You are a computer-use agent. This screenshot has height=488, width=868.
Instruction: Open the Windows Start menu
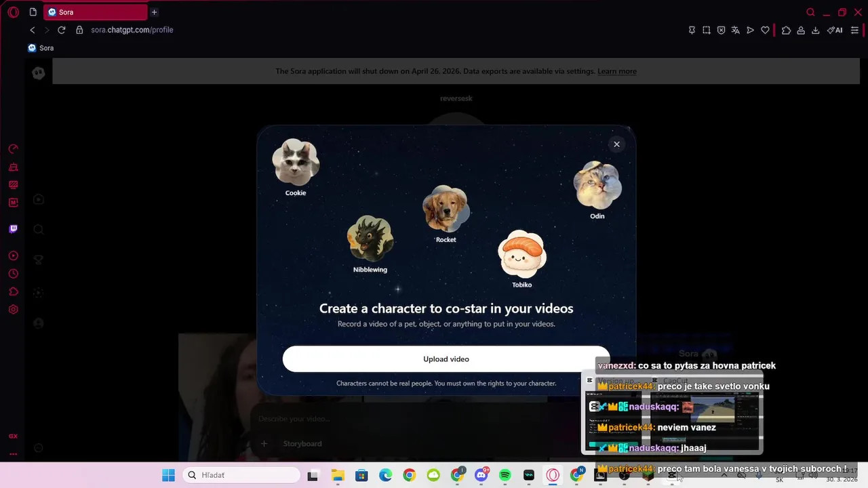point(168,475)
